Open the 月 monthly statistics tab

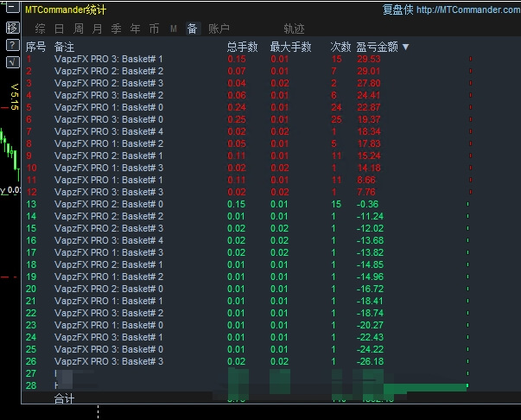[x=97, y=29]
